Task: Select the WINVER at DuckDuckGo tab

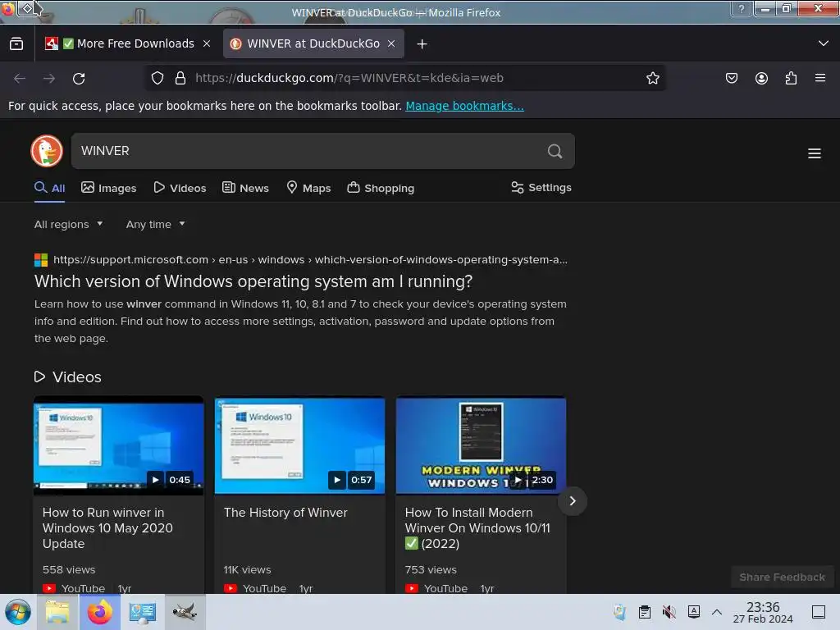Action: click(x=313, y=44)
